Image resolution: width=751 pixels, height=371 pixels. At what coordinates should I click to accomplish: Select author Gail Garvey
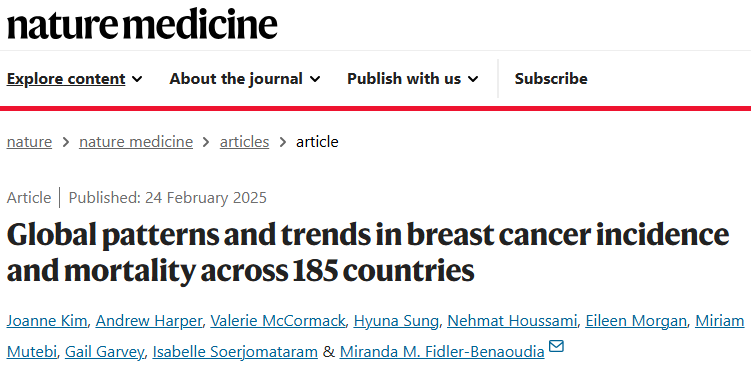[x=104, y=352]
